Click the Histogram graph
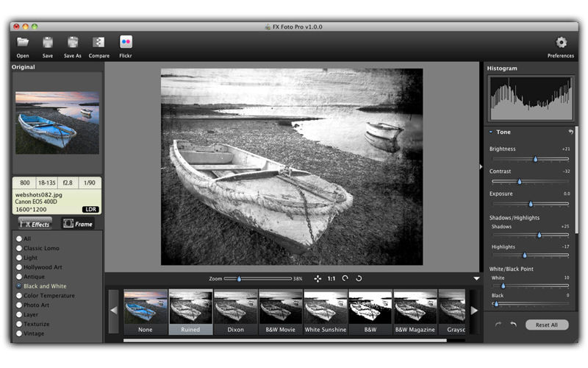The height and width of the screenshot is (368, 588). coord(531,98)
